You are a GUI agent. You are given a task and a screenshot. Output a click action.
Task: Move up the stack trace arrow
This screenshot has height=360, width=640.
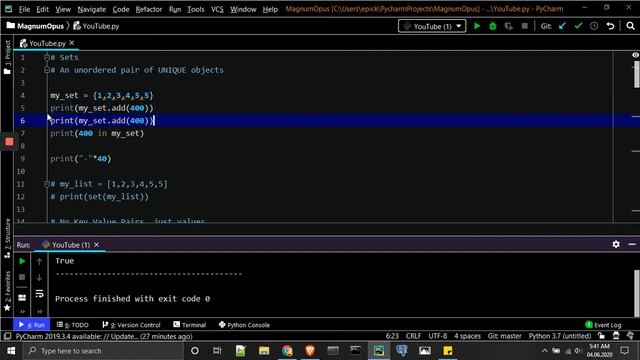(x=39, y=261)
